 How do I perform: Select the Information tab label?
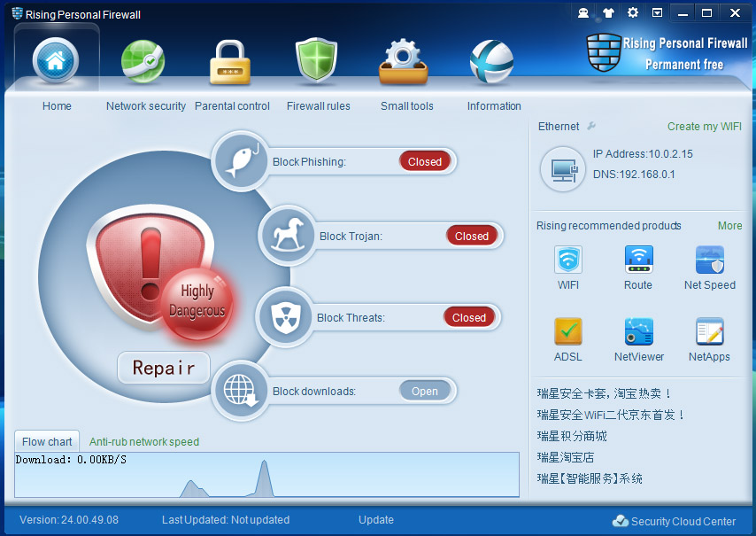494,105
